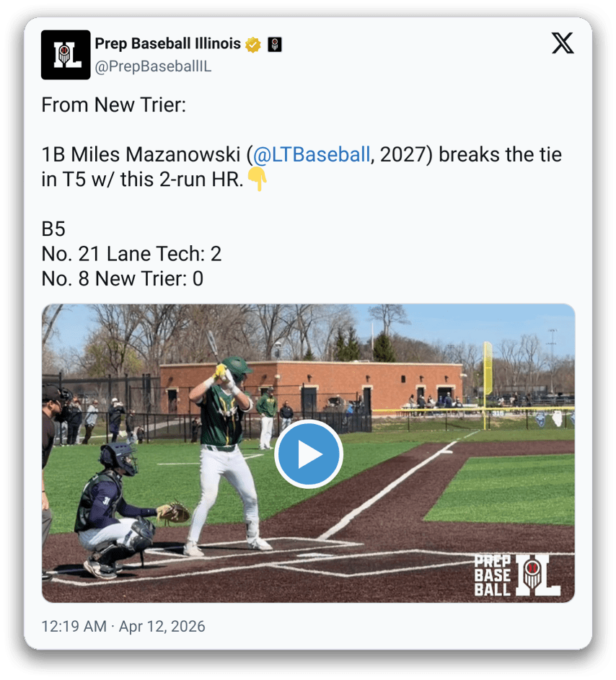Click the Prep Baseball Illinois profile avatar
This screenshot has width=616, height=680.
[66, 55]
